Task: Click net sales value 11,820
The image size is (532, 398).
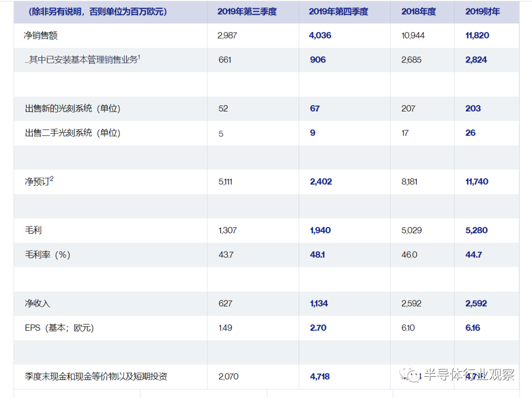Action: click(477, 36)
